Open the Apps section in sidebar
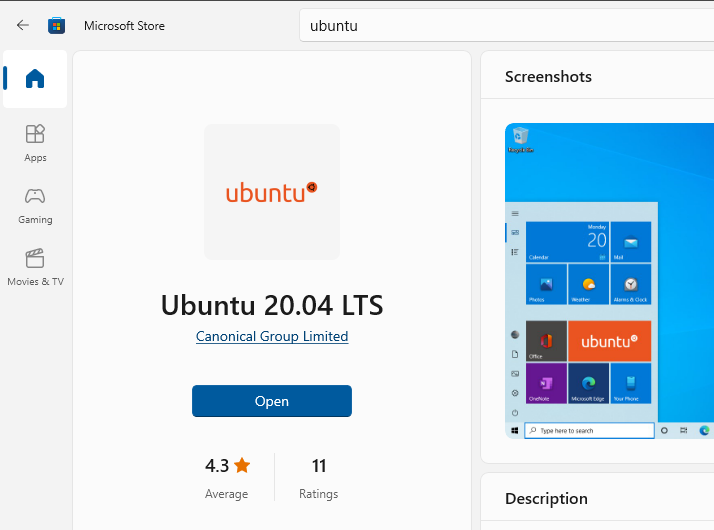The image size is (714, 530). click(x=35, y=143)
